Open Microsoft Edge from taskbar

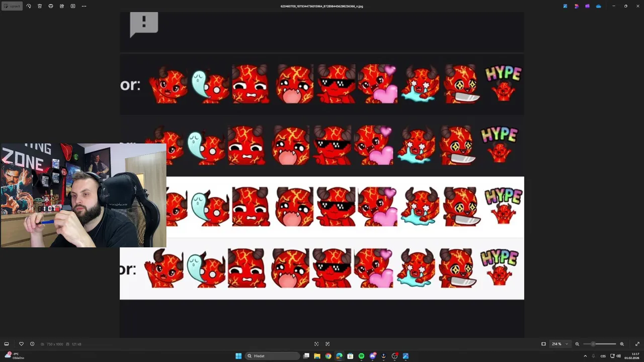(339, 356)
